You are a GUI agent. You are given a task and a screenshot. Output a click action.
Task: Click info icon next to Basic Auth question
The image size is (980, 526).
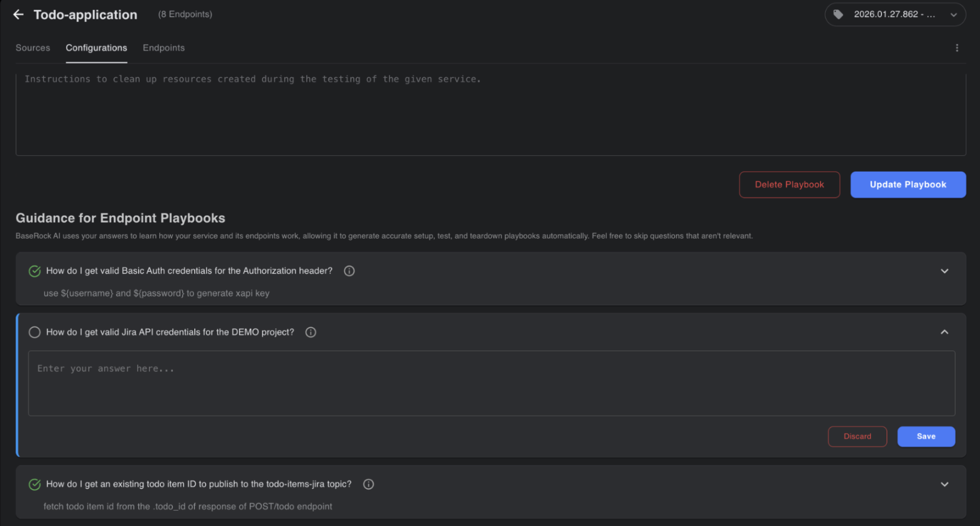(349, 271)
